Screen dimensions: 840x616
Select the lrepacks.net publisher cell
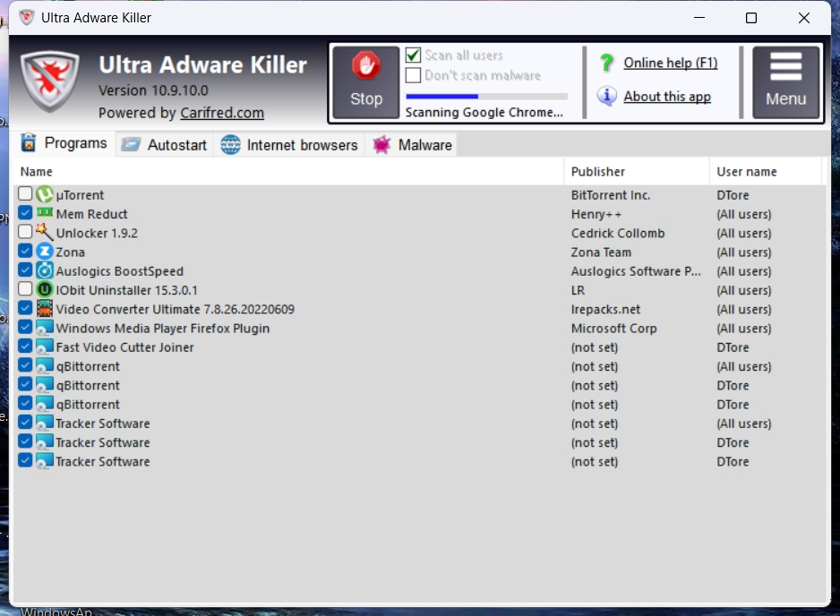[x=606, y=309]
